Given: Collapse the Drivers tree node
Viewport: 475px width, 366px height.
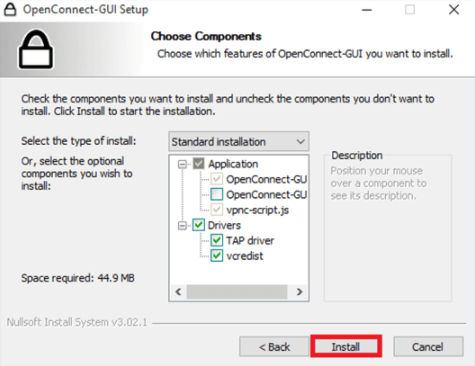Looking at the screenshot, I should [182, 225].
